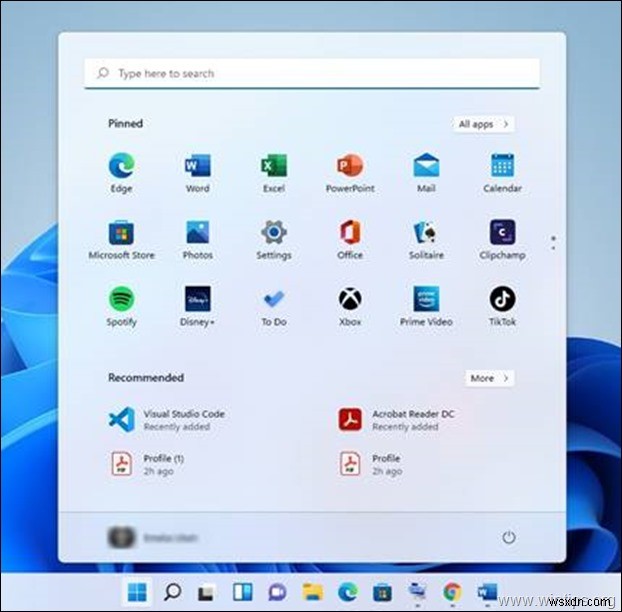Open the Settings gear app
Image resolution: width=622 pixels, height=612 pixels.
(x=274, y=240)
